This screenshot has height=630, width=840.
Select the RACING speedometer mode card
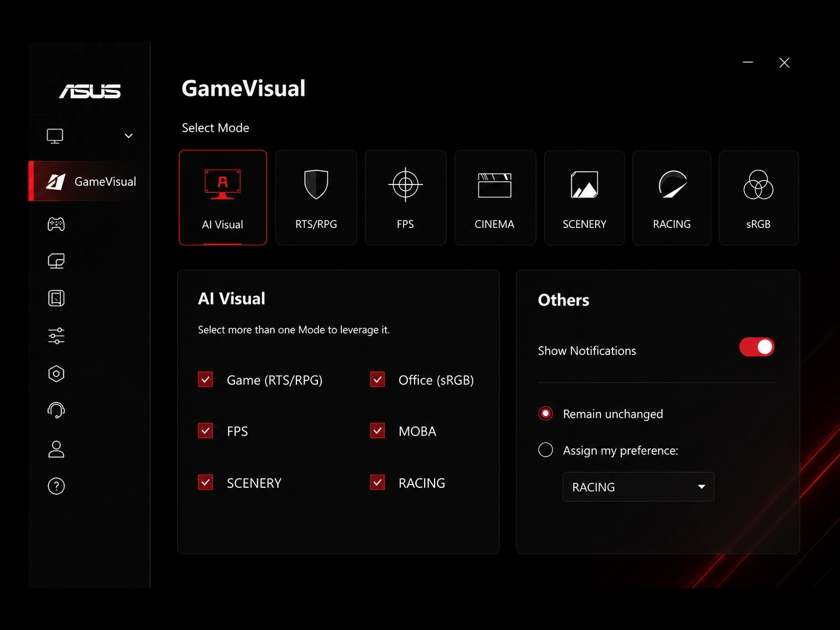pos(672,198)
